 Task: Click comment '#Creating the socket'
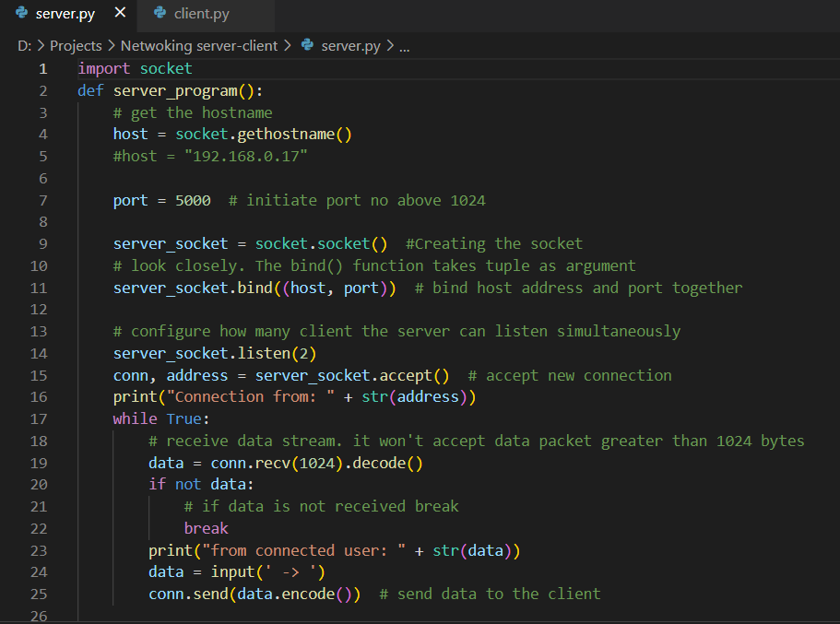click(x=494, y=244)
